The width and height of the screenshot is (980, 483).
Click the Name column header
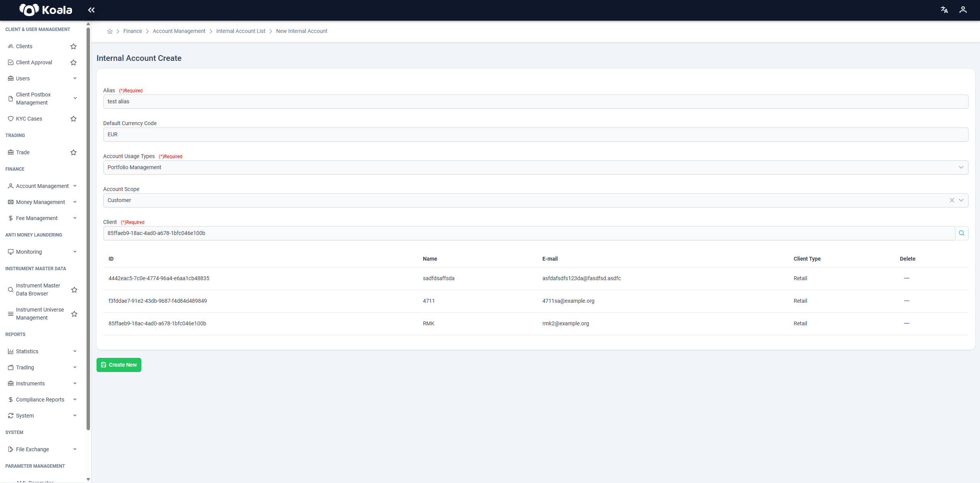coord(430,259)
